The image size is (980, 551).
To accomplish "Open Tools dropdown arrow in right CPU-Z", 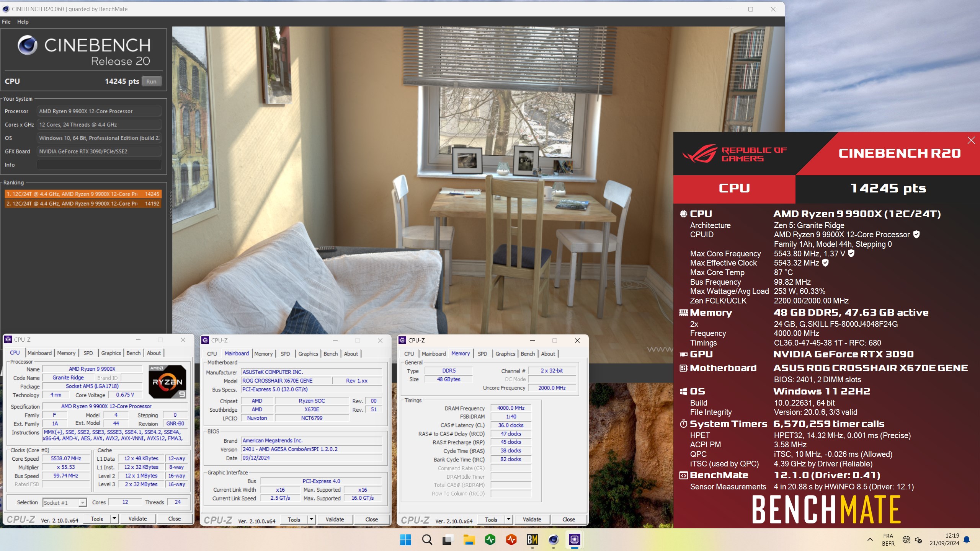I will 509,520.
